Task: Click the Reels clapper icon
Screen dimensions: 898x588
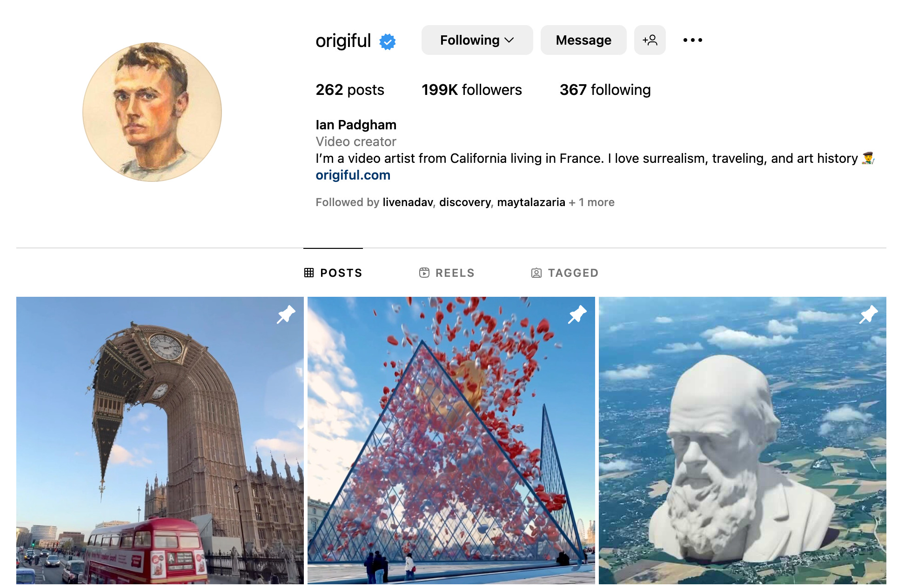Action: [x=424, y=273]
